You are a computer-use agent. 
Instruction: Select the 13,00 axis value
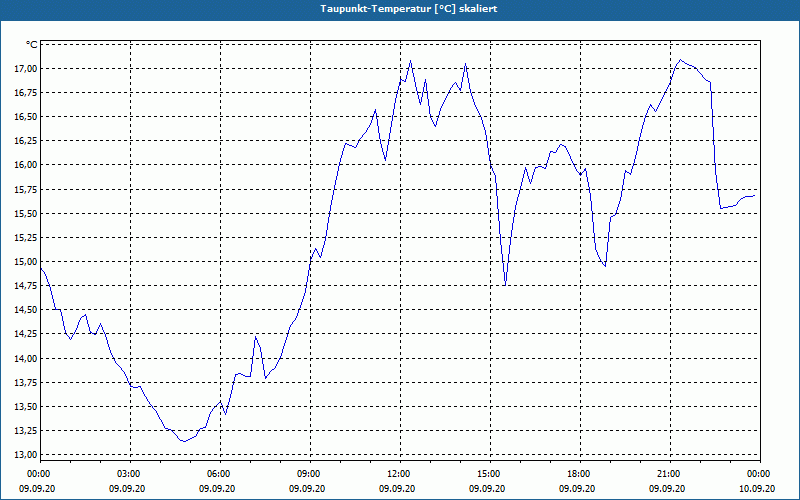pyautogui.click(x=27, y=455)
